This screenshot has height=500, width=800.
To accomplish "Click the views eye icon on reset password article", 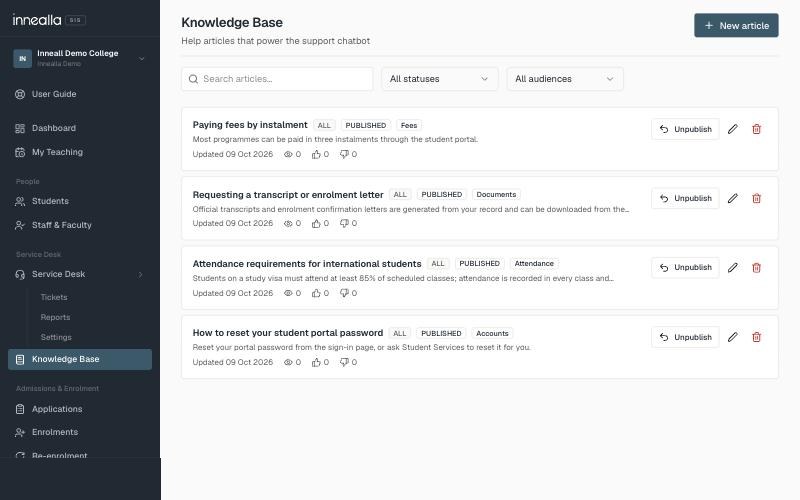I will tap(288, 362).
